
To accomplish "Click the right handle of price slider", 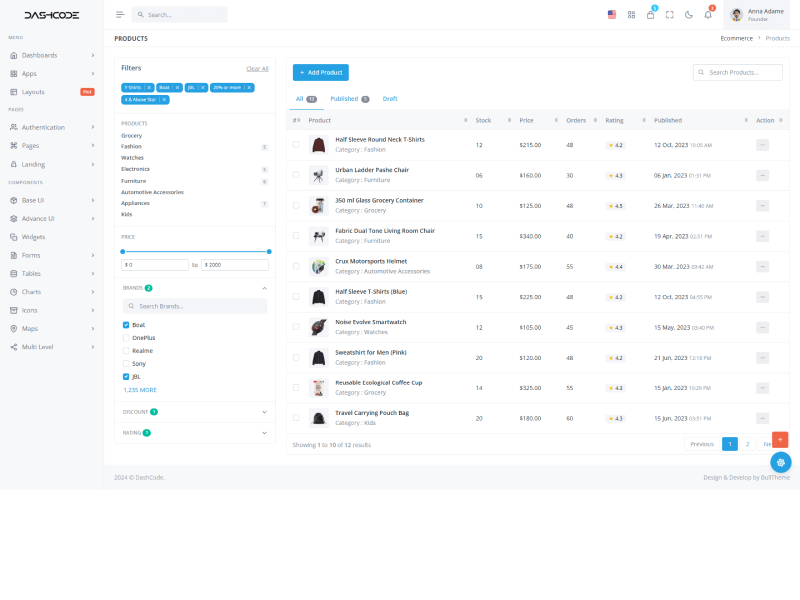I will [269, 252].
